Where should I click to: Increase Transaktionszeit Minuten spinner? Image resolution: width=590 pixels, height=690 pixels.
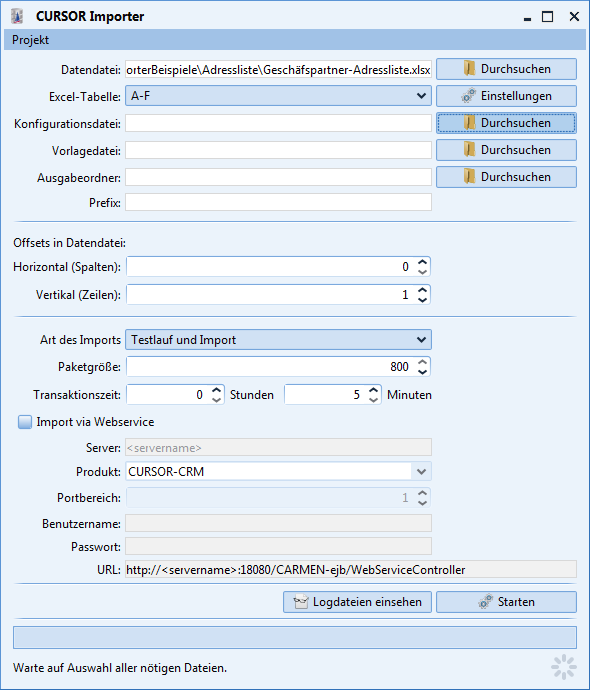(374, 390)
